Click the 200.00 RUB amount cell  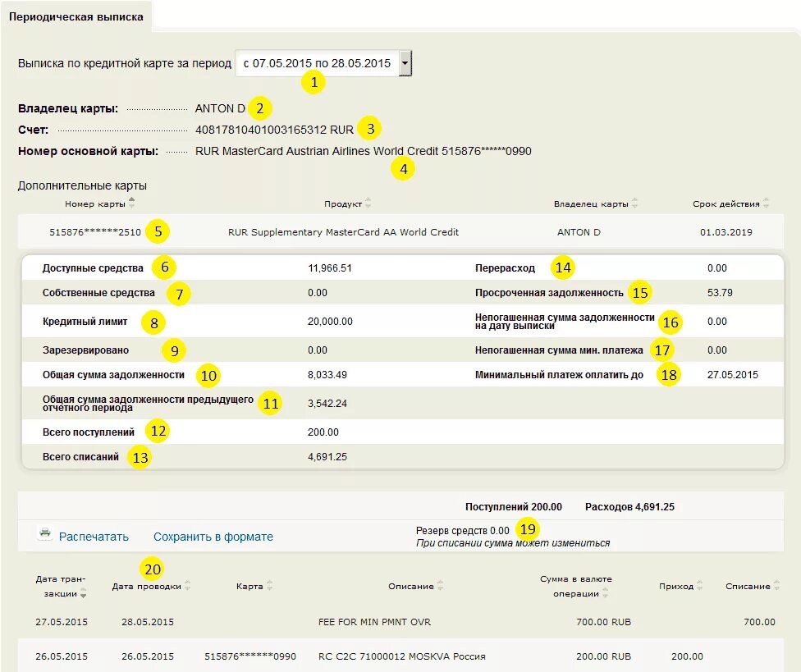pos(603,656)
